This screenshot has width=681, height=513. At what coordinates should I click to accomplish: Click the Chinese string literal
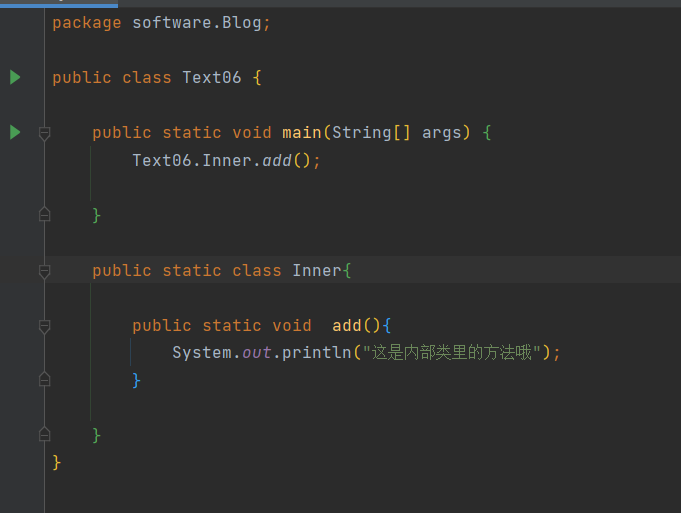(x=452, y=352)
